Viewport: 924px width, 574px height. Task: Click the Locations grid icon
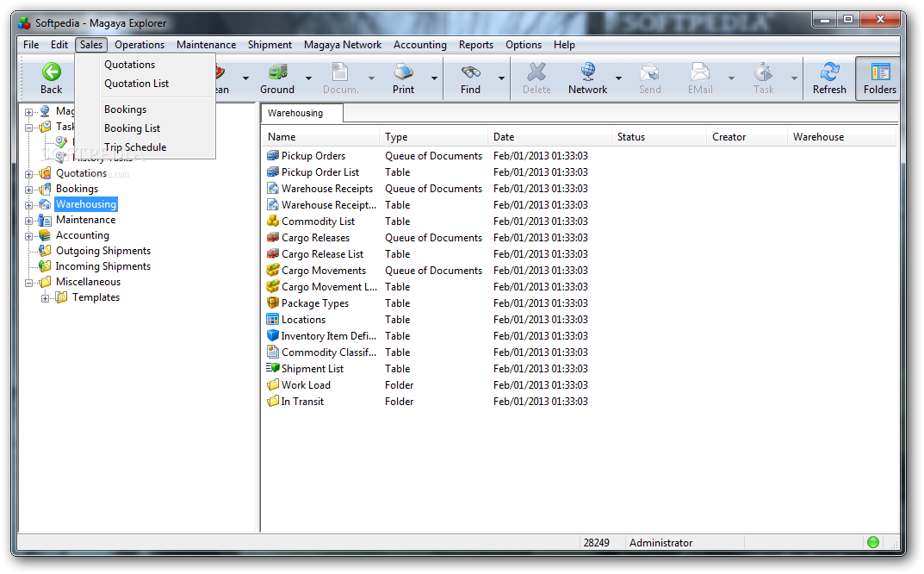click(x=273, y=319)
